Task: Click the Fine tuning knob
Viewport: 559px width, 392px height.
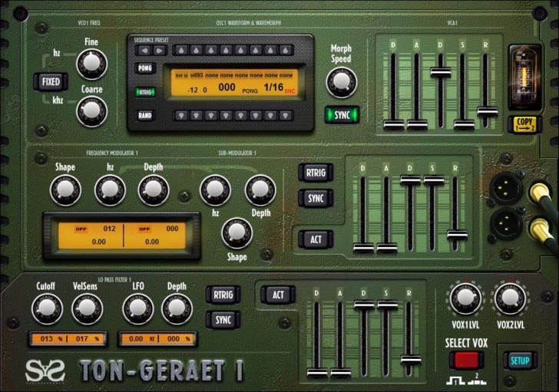Action: [x=91, y=64]
